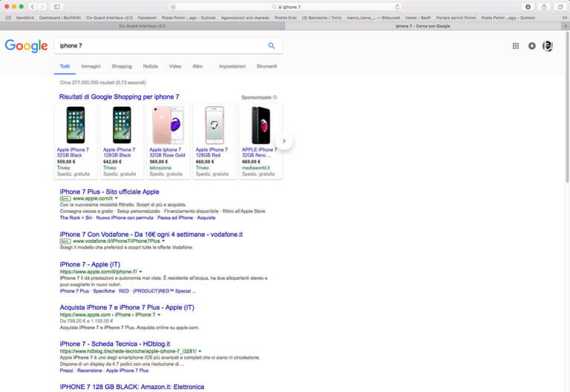Select the Tutti search tab
570x392 pixels.
65,66
